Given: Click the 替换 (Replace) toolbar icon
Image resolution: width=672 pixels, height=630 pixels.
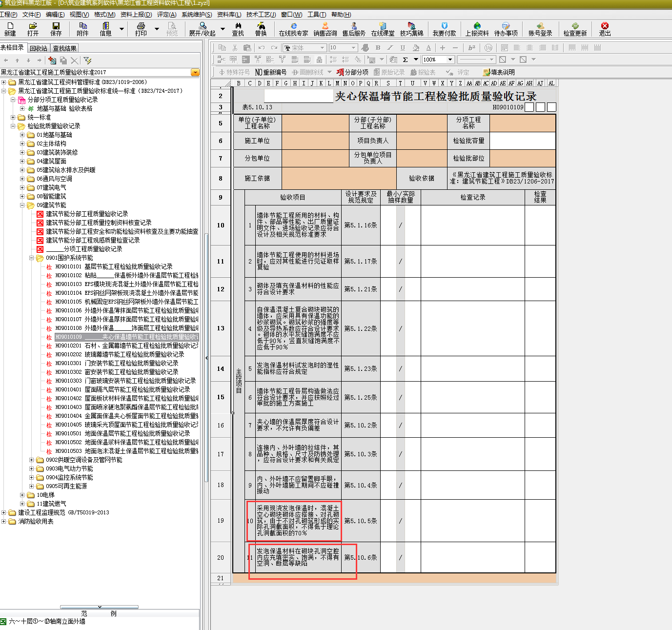Looking at the screenshot, I should (261, 29).
